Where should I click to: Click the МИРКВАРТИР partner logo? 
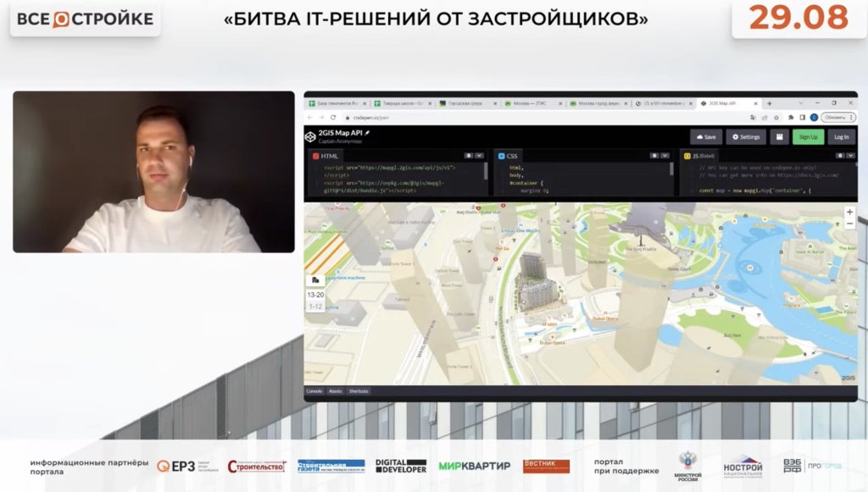pos(475,466)
